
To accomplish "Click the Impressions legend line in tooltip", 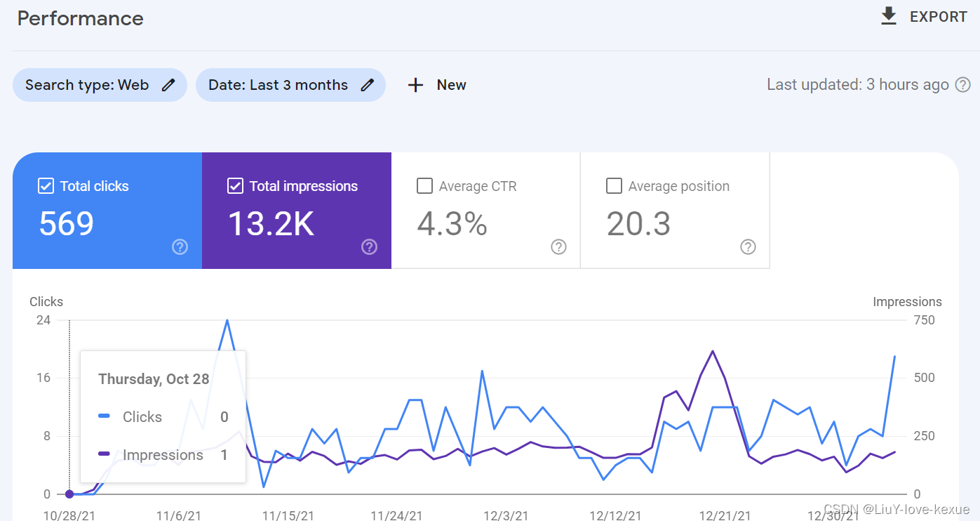I will click(x=105, y=454).
